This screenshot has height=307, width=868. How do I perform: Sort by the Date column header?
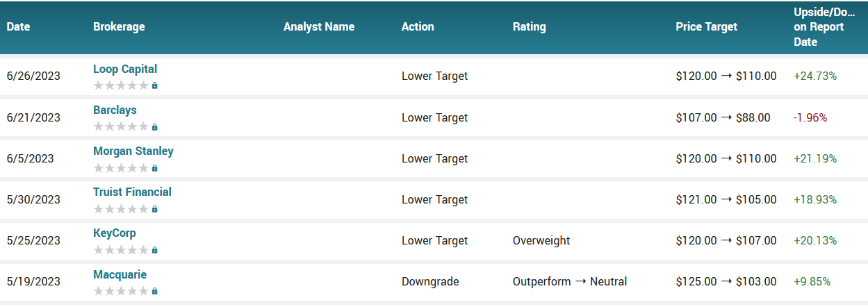tap(19, 27)
